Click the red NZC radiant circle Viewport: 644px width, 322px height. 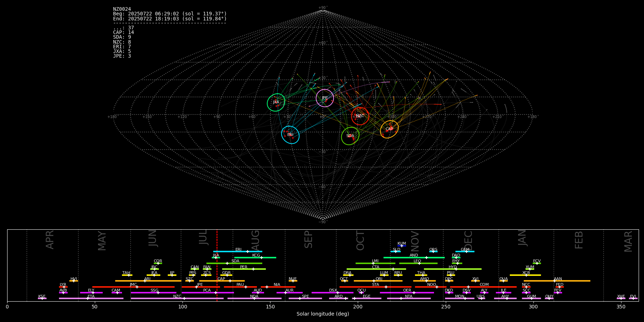[360, 116]
